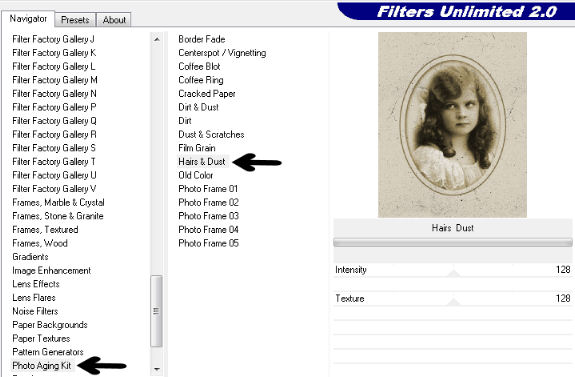Pick the Dirt & Dust filter
Image resolution: width=575 pixels, height=377 pixels.
[198, 107]
